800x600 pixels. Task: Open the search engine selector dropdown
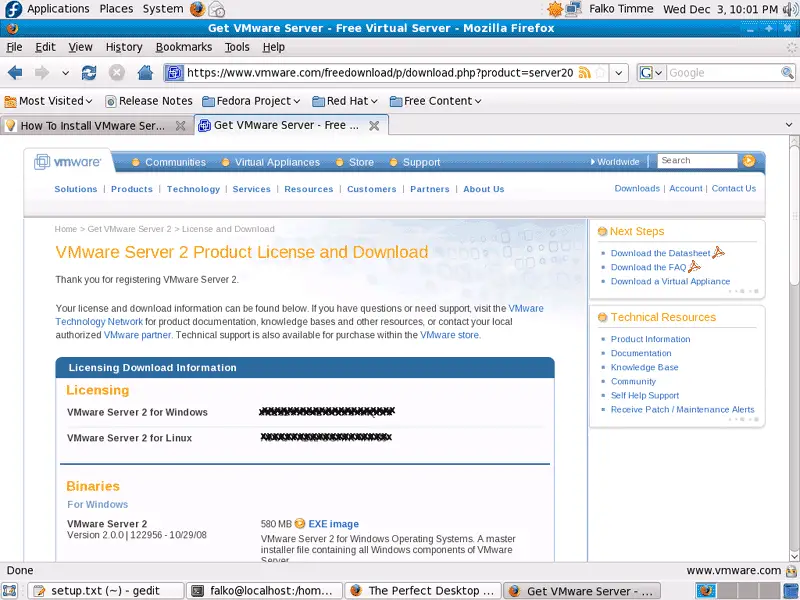[651, 73]
